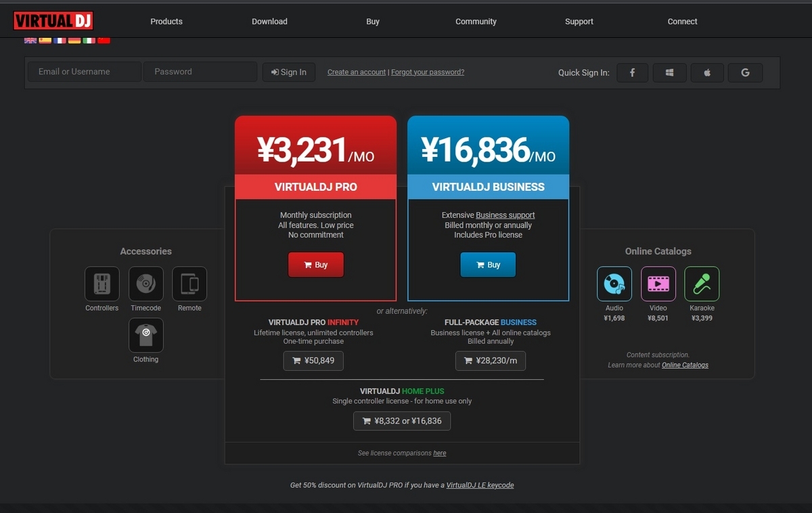Viewport: 812px width, 513px height.
Task: Click the VIRTUALDJ PRO red banner
Action: click(316, 187)
